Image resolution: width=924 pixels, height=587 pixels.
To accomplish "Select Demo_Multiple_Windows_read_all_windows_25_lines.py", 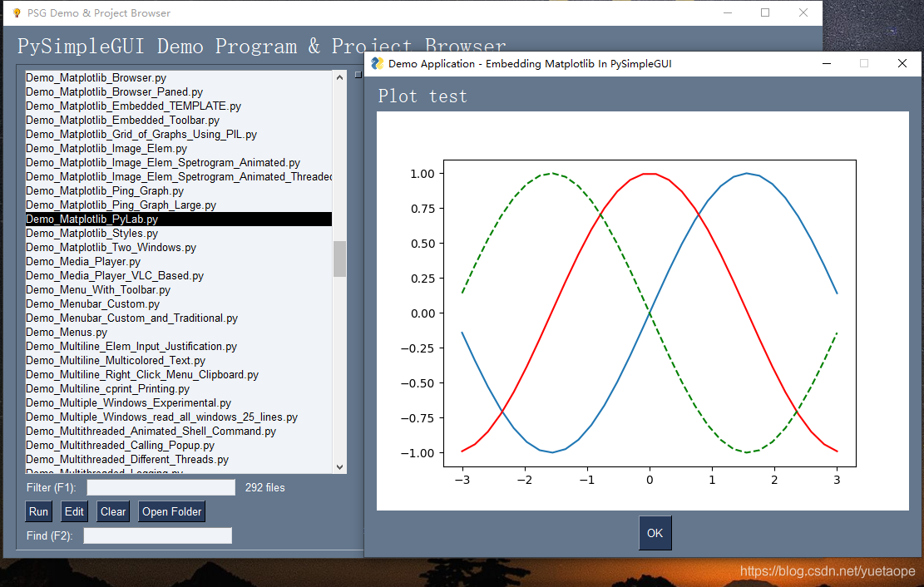I will point(179,417).
